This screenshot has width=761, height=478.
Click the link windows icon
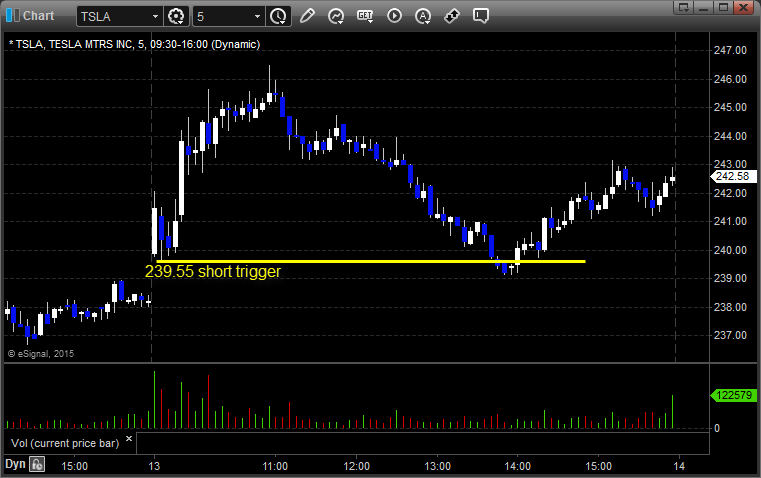452,16
